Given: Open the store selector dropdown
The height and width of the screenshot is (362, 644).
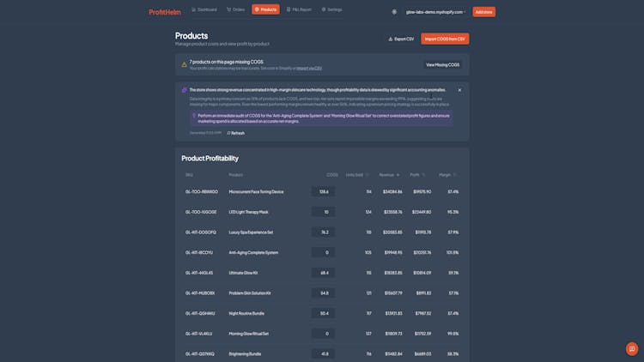Looking at the screenshot, I should (x=436, y=12).
